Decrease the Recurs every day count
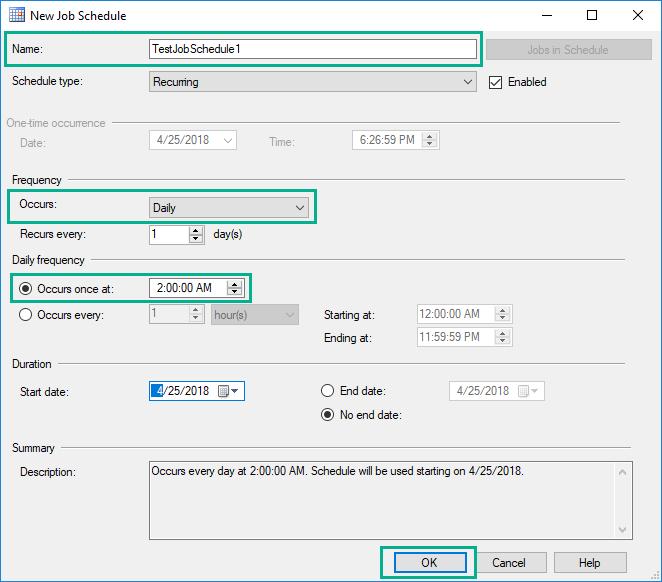This screenshot has height=582, width=662. [x=196, y=240]
